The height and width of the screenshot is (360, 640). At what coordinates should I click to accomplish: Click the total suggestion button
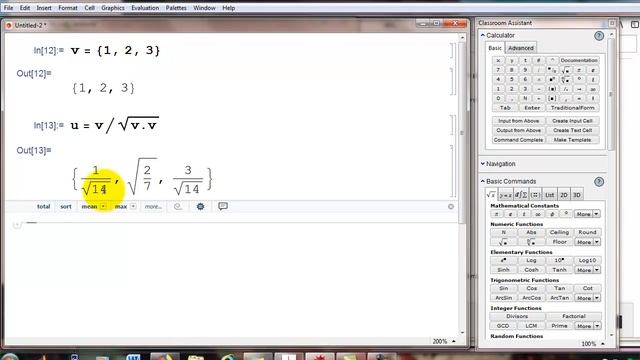(x=43, y=207)
